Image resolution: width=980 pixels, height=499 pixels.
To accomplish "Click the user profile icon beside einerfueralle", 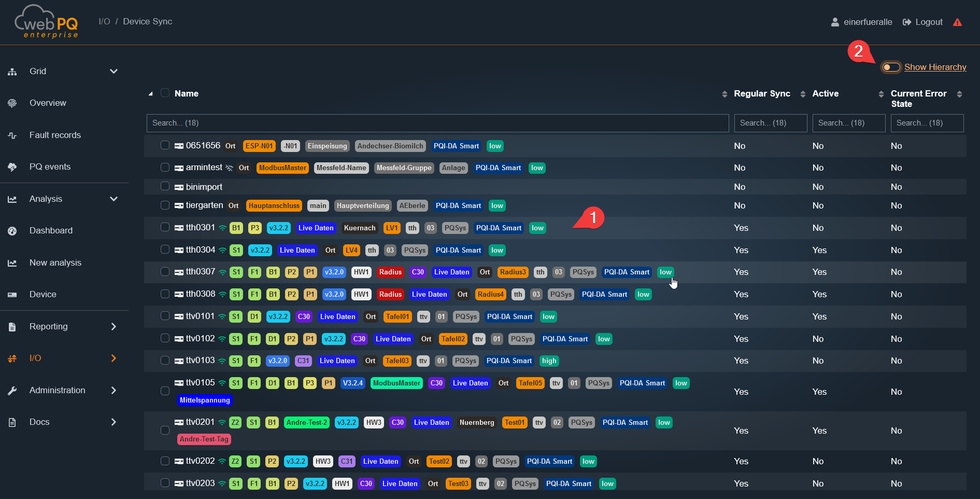I will point(835,22).
